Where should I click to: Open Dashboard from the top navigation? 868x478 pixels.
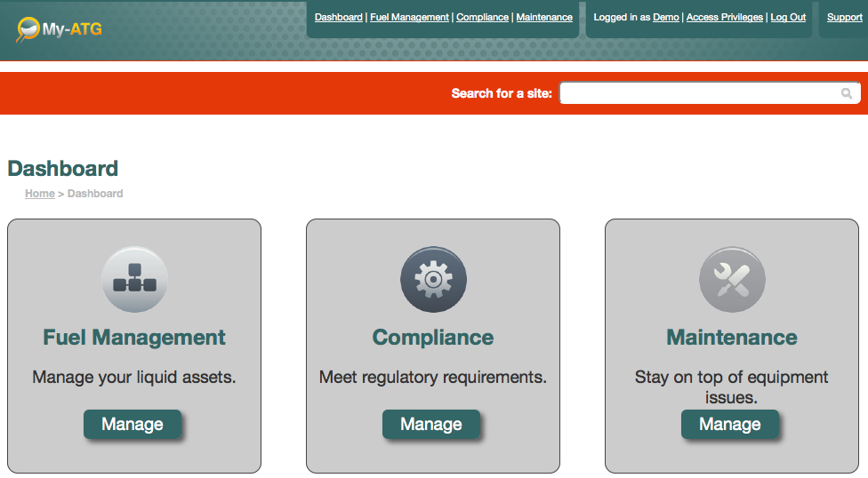pyautogui.click(x=338, y=17)
